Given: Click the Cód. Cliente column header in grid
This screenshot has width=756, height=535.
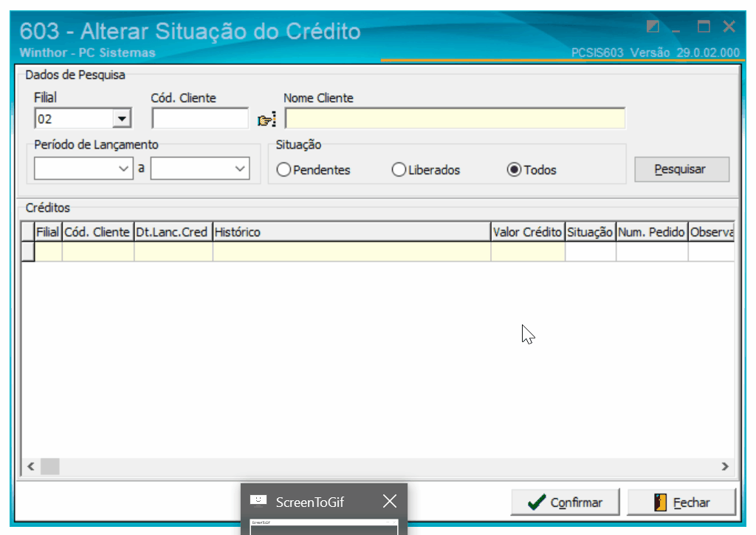Looking at the screenshot, I should pos(97,232).
